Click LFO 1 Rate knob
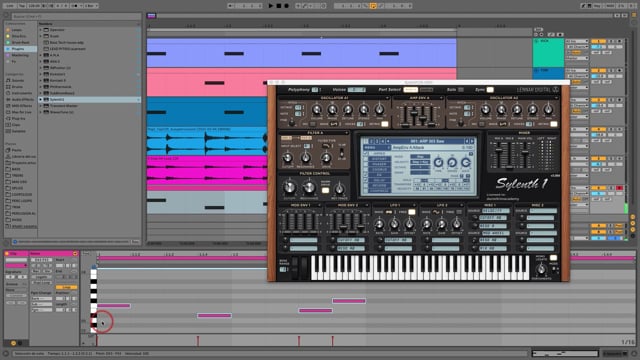Image resolution: width=640 pixels, height=360 pixels. (379, 224)
